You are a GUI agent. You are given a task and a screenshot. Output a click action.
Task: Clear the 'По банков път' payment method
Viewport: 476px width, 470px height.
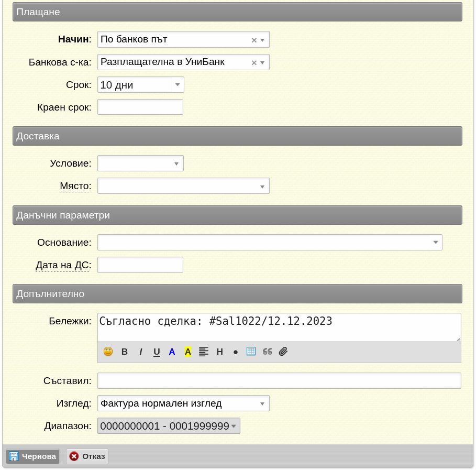coord(254,40)
